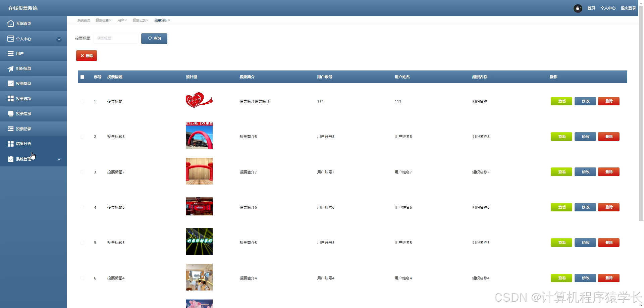Click the card icon beside 个人中心
This screenshot has height=308, width=644.
(11, 39)
